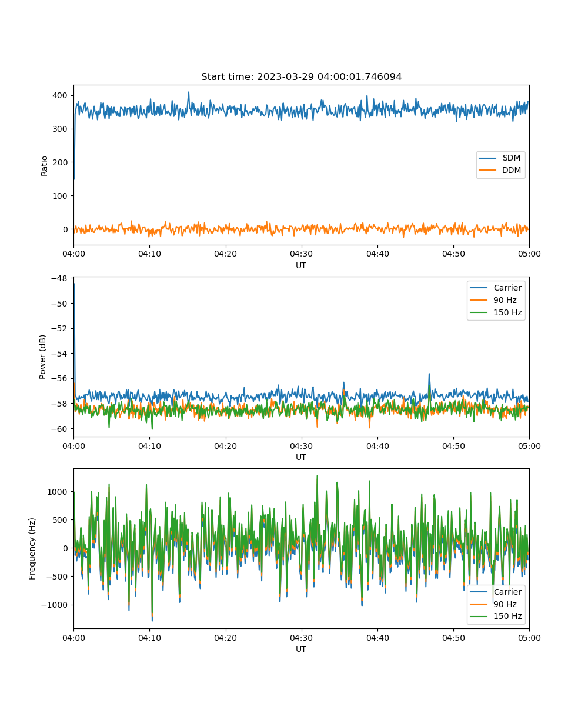Click the 04:20 tick under the Power plot
This screenshot has width=588, height=706.
tap(225, 446)
